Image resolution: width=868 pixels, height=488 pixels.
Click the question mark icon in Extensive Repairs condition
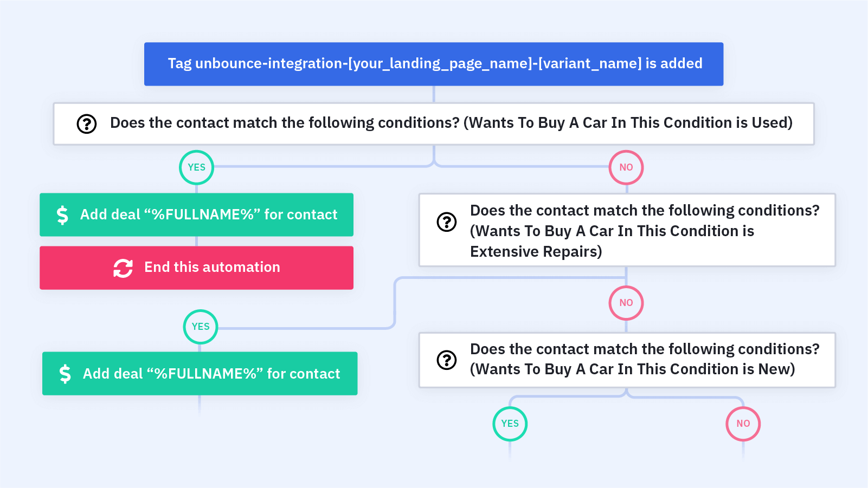447,222
